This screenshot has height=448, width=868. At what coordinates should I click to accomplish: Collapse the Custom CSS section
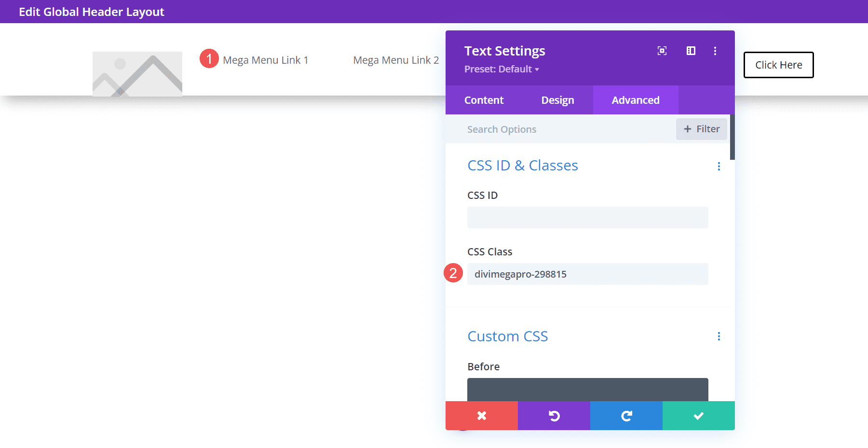click(x=507, y=336)
